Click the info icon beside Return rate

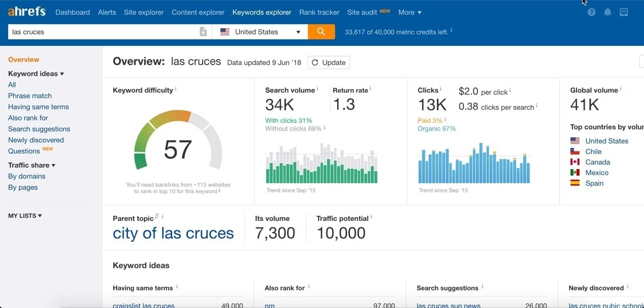click(x=370, y=89)
